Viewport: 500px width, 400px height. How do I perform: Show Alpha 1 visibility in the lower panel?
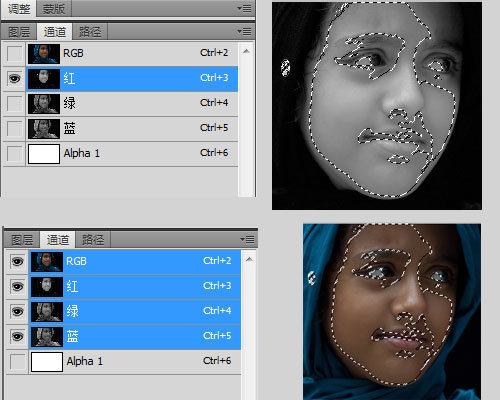[x=17, y=361]
